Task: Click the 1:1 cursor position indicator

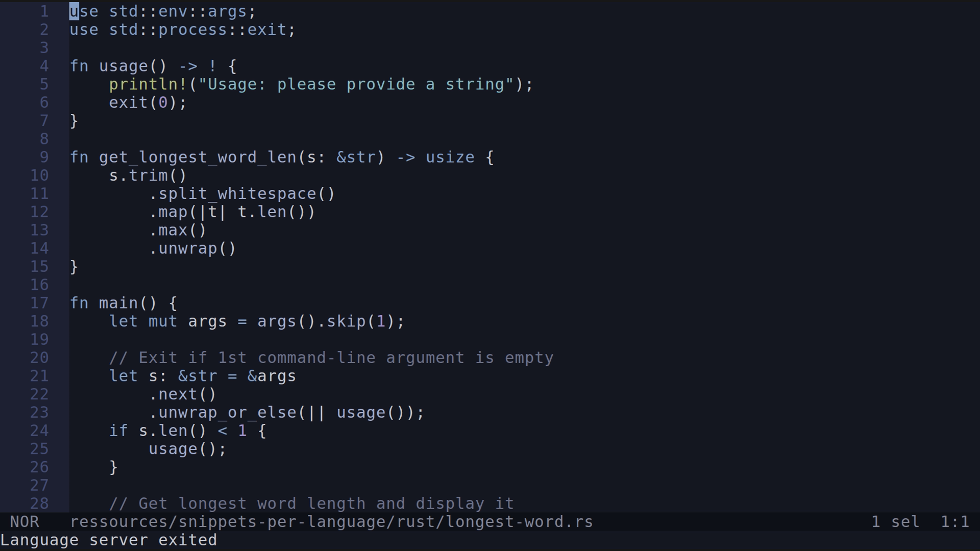Action: point(954,522)
